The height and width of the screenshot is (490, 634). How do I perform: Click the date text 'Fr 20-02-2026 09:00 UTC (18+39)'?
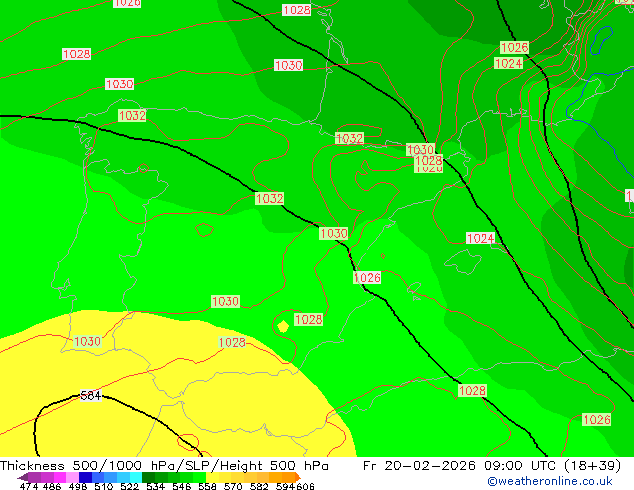tap(492, 465)
